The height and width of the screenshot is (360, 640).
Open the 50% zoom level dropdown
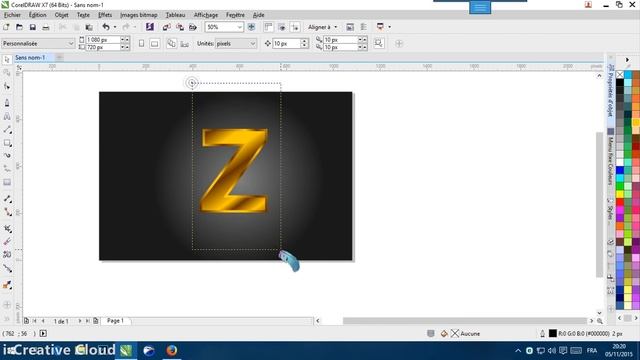click(240, 27)
